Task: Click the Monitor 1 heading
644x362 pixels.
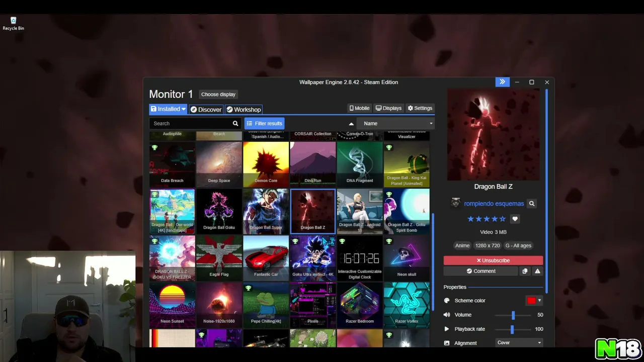Action: [x=171, y=94]
